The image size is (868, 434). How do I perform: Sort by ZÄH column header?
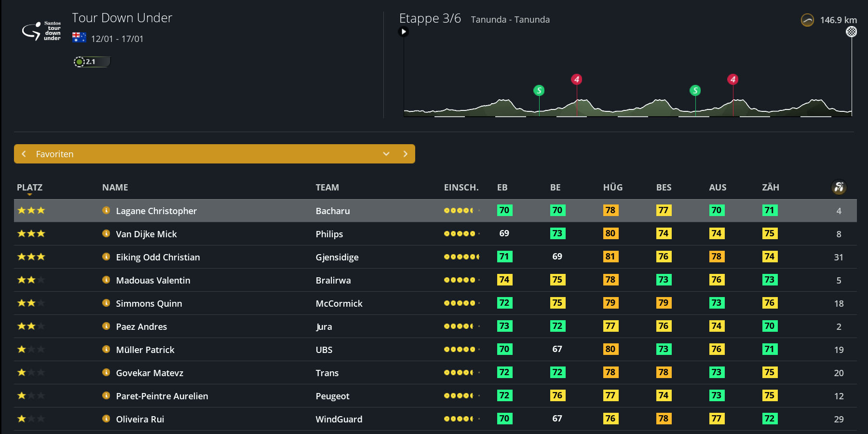tap(771, 188)
